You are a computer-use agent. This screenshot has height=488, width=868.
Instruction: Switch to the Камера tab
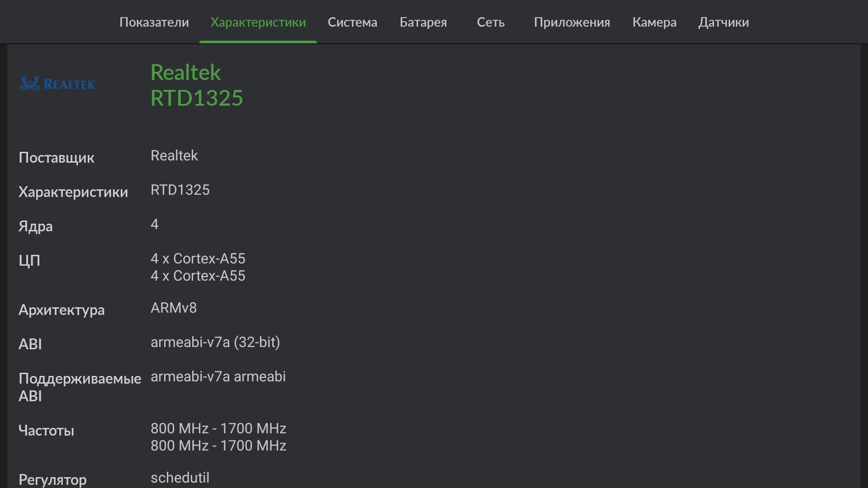654,22
